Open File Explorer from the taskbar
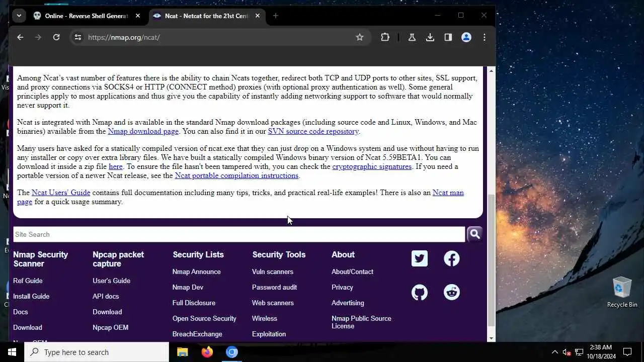The width and height of the screenshot is (644, 362). (x=183, y=352)
